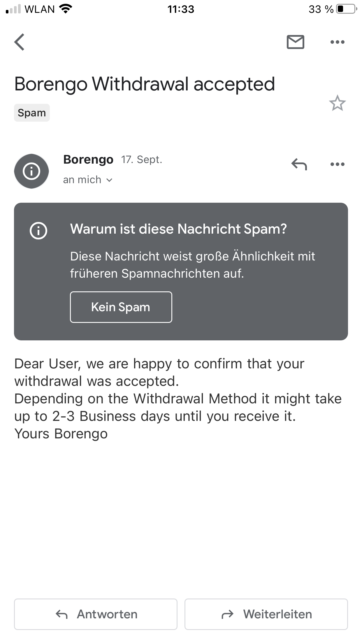Screen dimensions: 362x644
Task: Tap the reply arrow beside sender
Action: pyautogui.click(x=299, y=164)
